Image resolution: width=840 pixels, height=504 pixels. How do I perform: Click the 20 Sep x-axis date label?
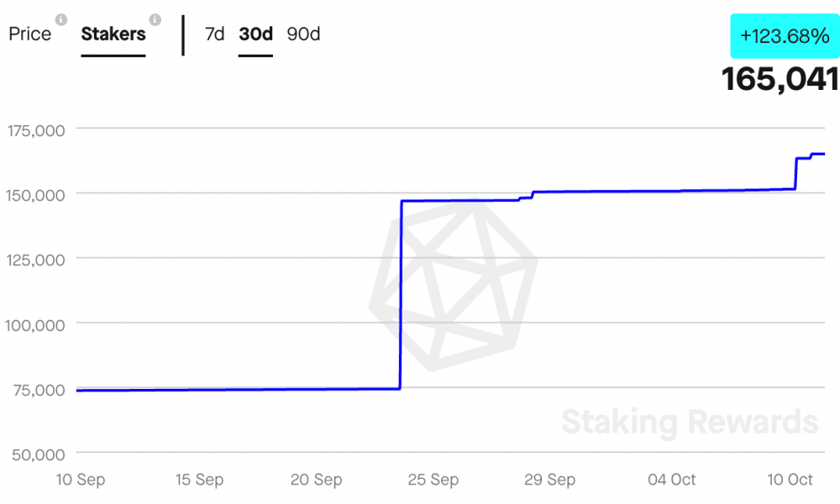(x=316, y=480)
